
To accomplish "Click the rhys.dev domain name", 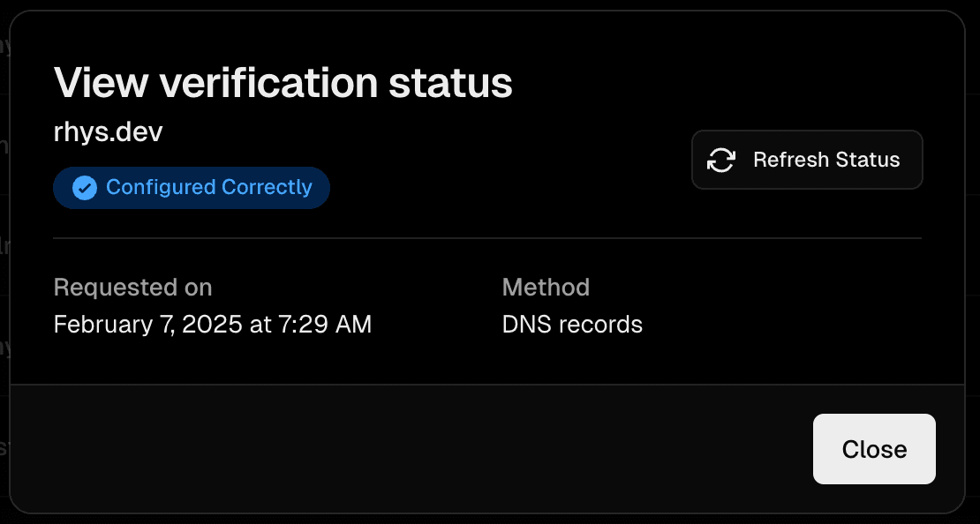I will click(108, 131).
